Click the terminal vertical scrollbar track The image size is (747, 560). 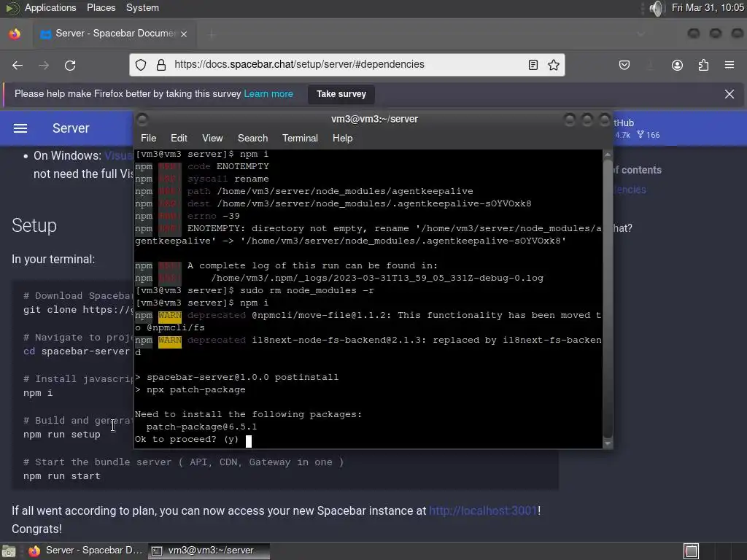(x=608, y=299)
